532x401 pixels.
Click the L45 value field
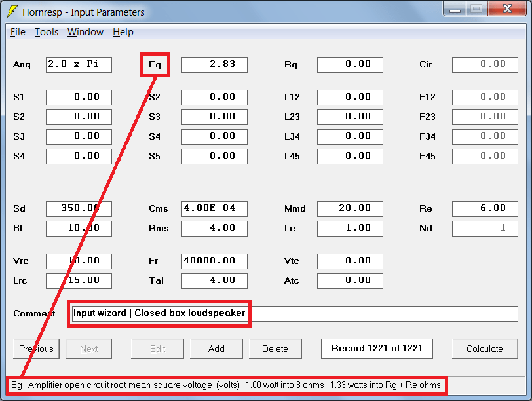click(x=350, y=157)
